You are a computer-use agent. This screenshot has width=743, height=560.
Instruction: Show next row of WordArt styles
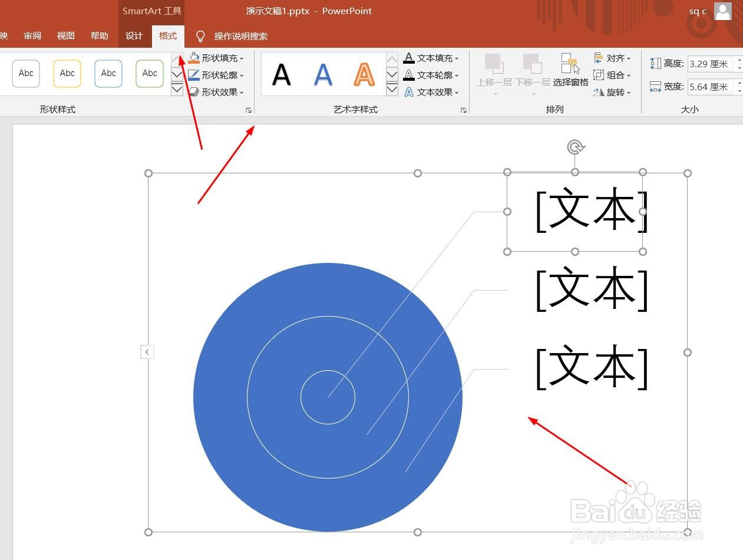tap(392, 74)
